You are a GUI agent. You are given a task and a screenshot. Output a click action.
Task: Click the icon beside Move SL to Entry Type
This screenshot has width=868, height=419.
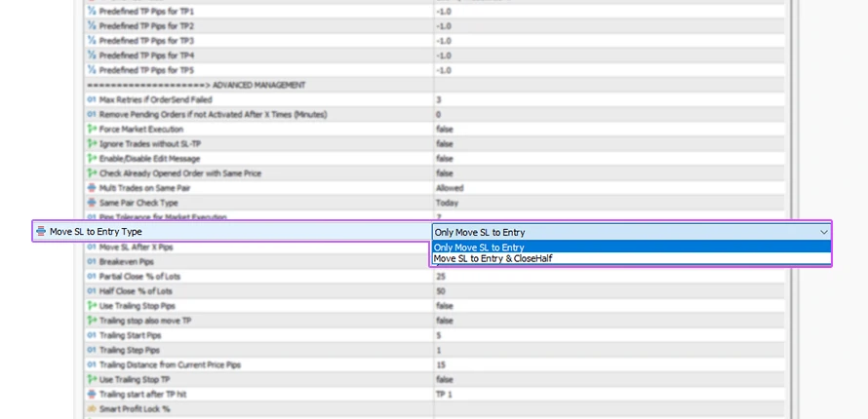pyautogui.click(x=40, y=232)
